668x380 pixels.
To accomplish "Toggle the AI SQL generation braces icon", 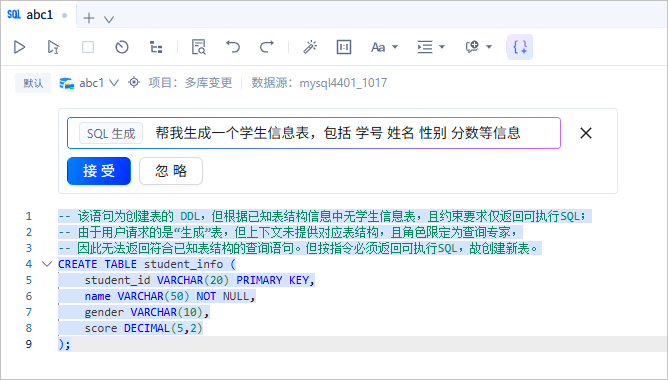I will point(520,47).
